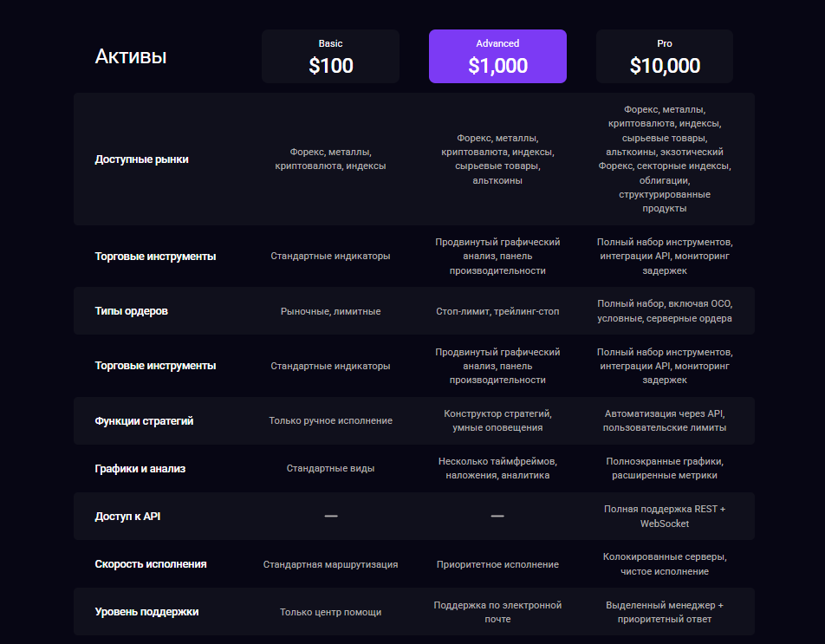Select the Скорость исполнения row label
Image resolution: width=825 pixels, height=644 pixels.
point(150,564)
